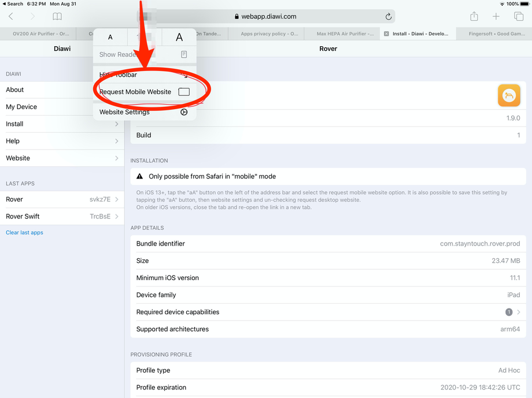Select Show Reader menu entry

pos(145,54)
